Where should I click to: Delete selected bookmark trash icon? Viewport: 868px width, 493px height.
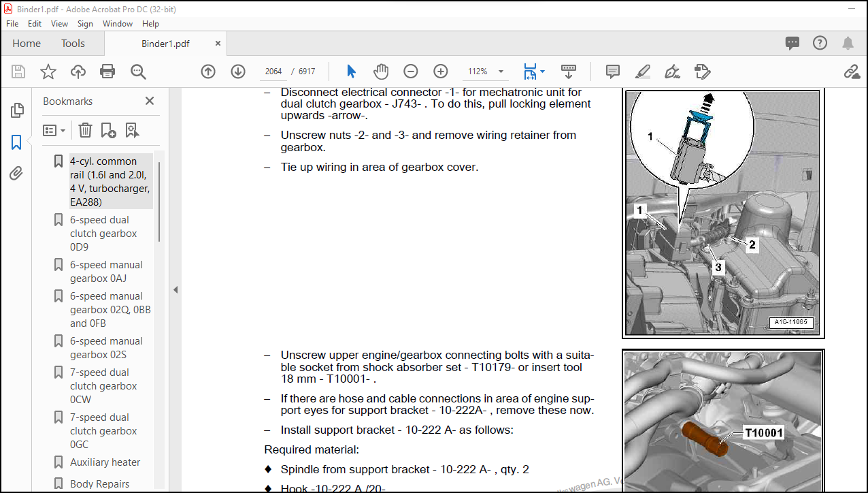tap(85, 130)
